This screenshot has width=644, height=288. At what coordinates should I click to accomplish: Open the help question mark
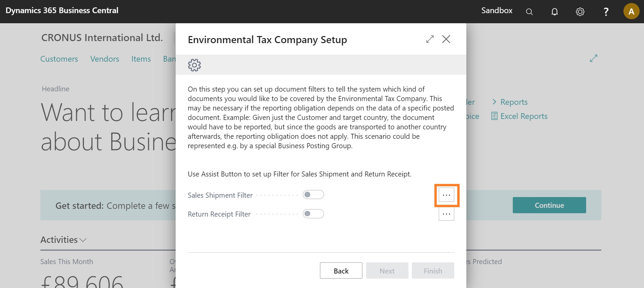pyautogui.click(x=606, y=12)
